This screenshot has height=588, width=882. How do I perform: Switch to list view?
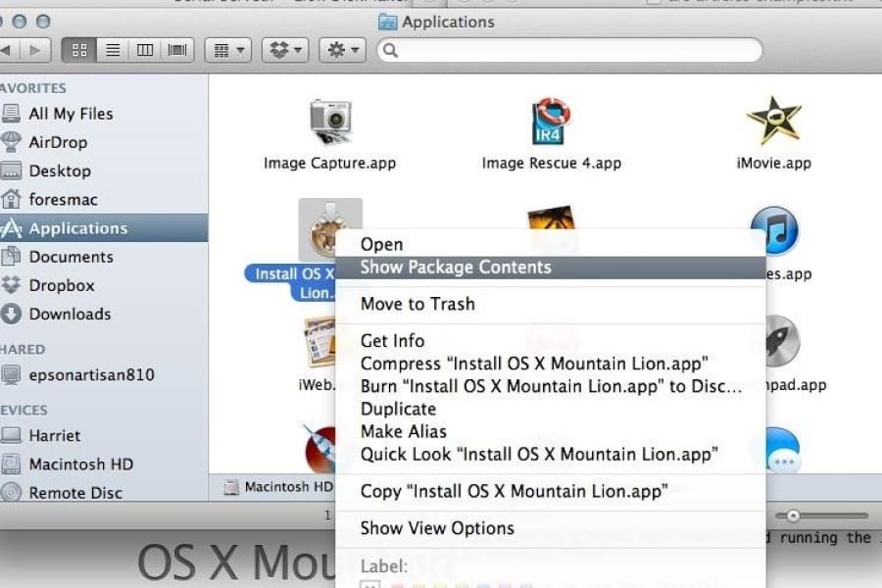[x=113, y=51]
